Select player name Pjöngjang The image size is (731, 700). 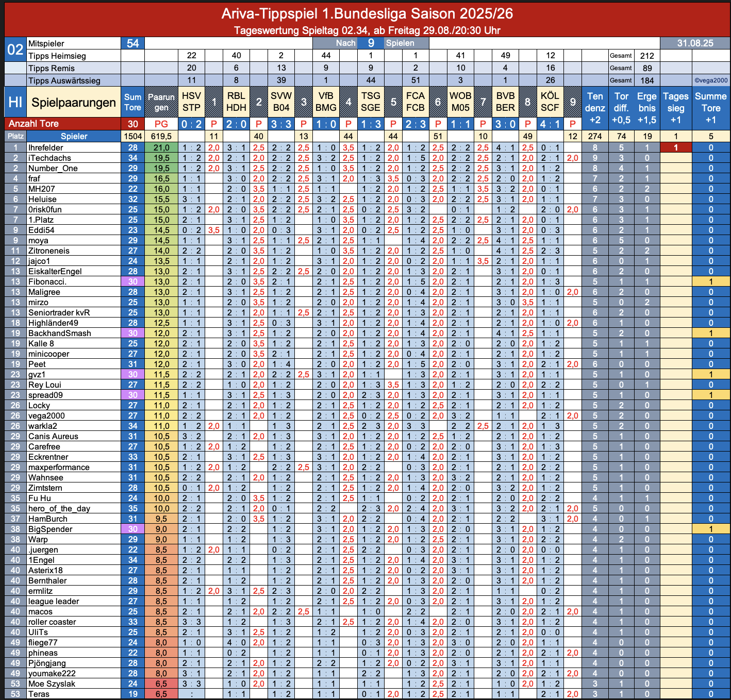point(47,663)
